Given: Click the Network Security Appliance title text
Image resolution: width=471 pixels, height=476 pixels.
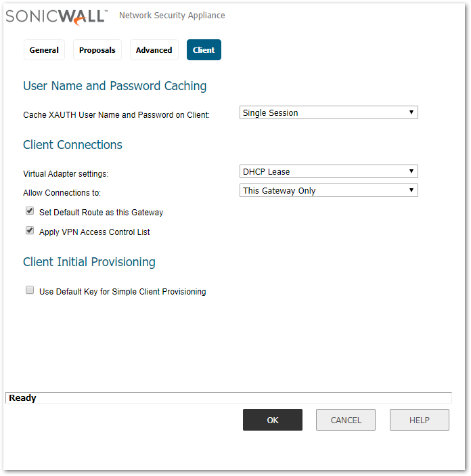Looking at the screenshot, I should point(172,16).
